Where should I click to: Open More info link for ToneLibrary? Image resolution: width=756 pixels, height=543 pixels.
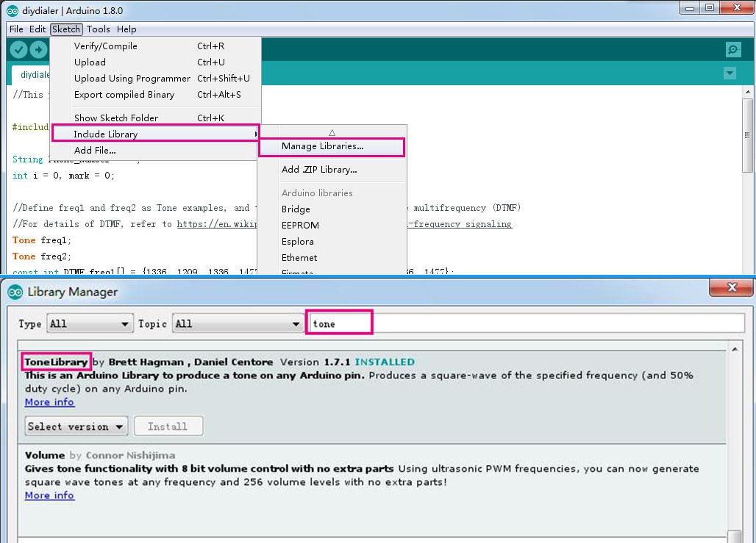click(49, 402)
